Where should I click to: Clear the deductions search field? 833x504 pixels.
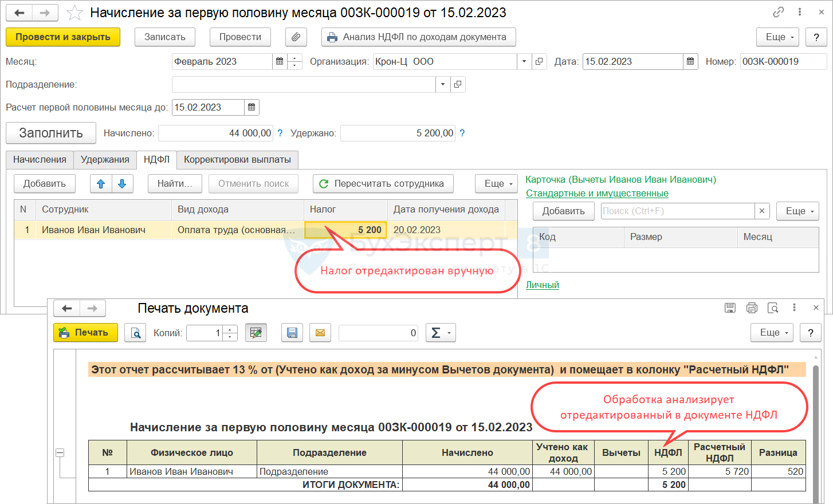pos(762,211)
